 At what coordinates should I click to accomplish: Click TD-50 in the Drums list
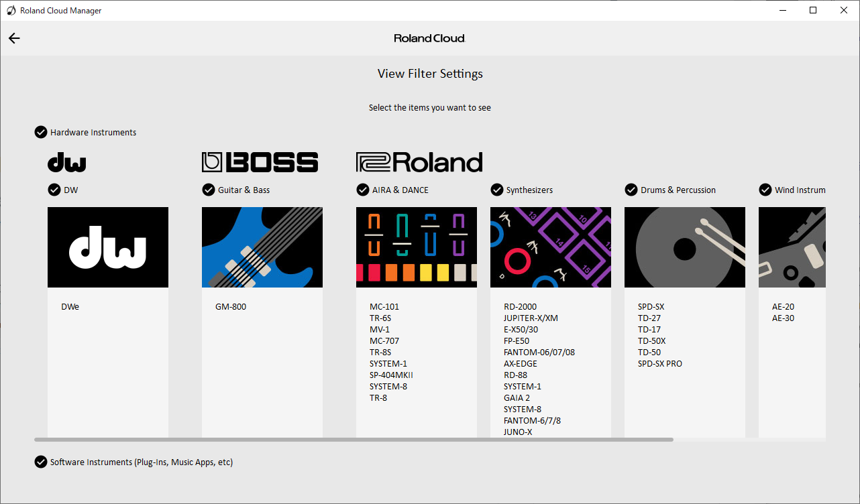point(649,353)
